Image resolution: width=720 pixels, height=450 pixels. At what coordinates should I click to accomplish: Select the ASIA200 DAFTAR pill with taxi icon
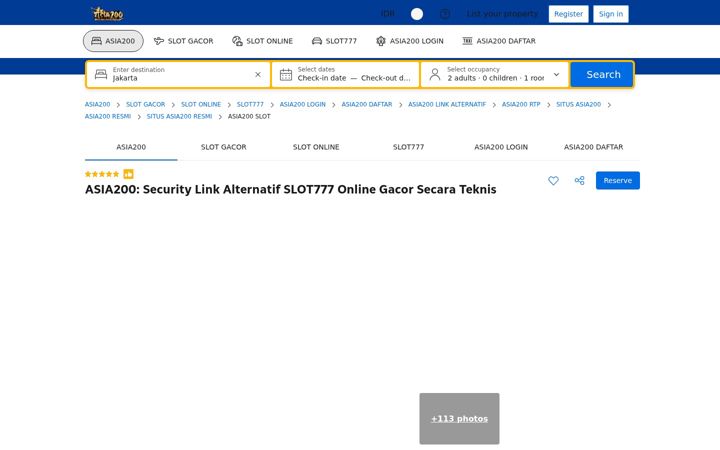[x=499, y=41]
